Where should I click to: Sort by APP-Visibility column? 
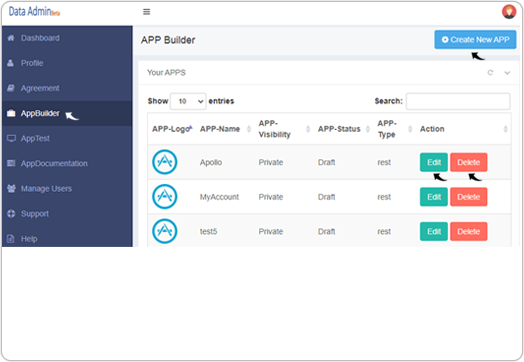pyautogui.click(x=284, y=129)
